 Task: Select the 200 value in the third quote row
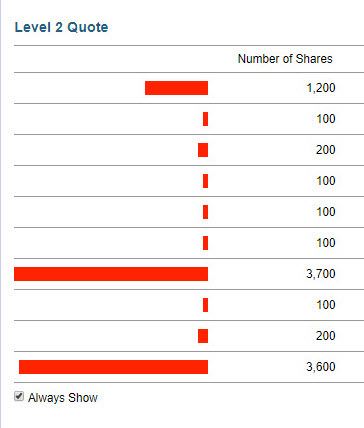326,150
